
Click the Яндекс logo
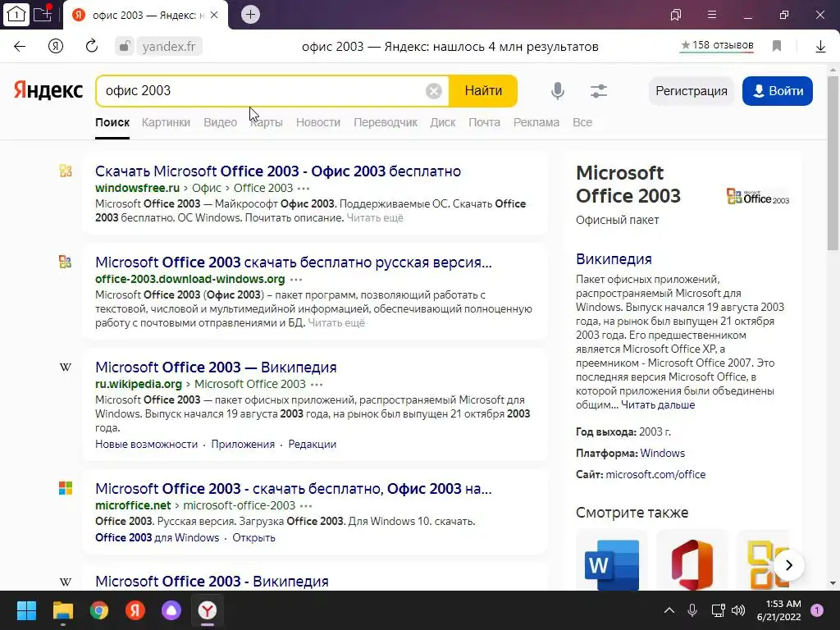pyautogui.click(x=48, y=90)
